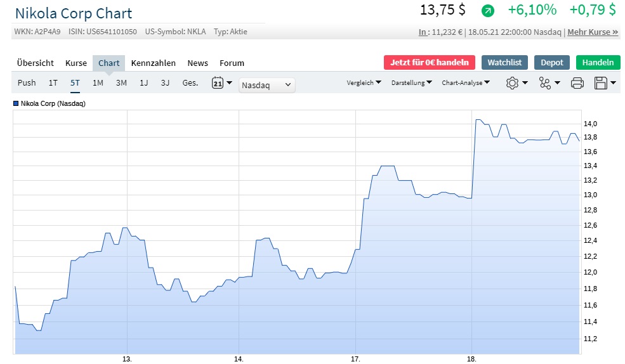Expand the Chart-Analyse dropdown
Image resolution: width=625 pixels, height=364 pixels.
(x=466, y=82)
